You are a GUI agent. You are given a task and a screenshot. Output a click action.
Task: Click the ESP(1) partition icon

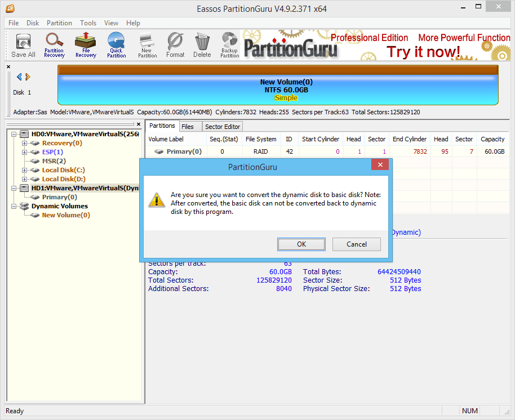(35, 152)
